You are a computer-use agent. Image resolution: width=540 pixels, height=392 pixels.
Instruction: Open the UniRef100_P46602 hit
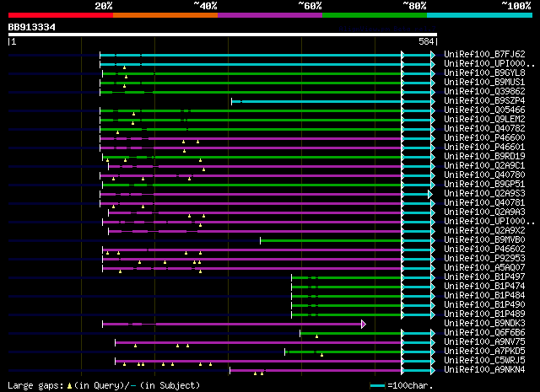coord(484,250)
